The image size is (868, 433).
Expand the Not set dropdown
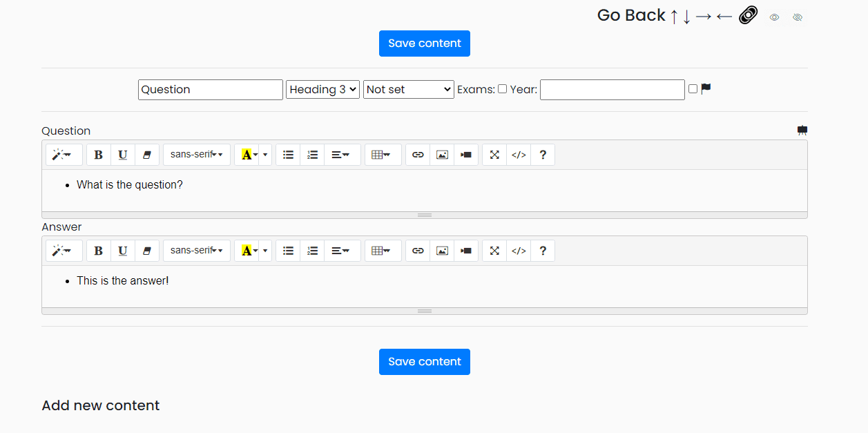coord(408,90)
